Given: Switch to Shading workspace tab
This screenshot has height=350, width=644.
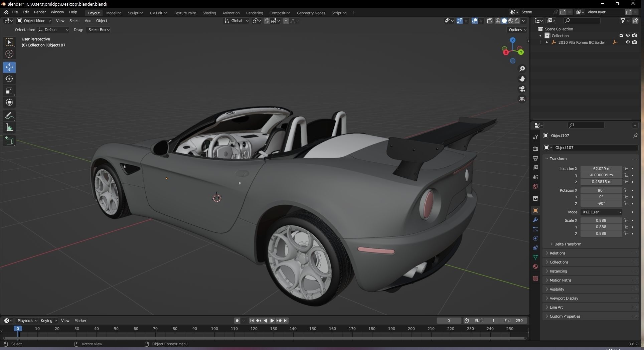Looking at the screenshot, I should pos(209,13).
